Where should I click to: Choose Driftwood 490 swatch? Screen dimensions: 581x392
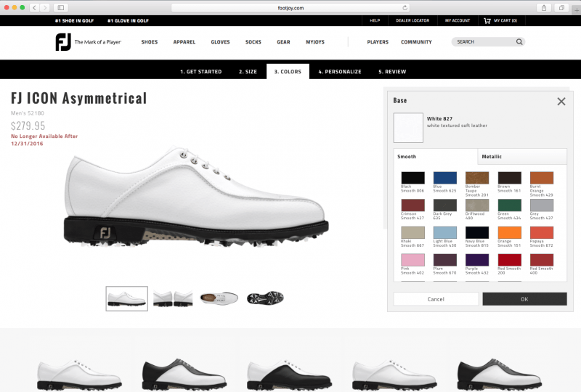click(477, 205)
